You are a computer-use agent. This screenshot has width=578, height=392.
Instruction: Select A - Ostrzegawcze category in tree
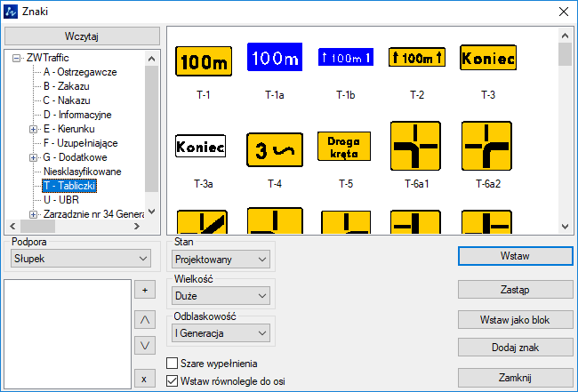[79, 72]
